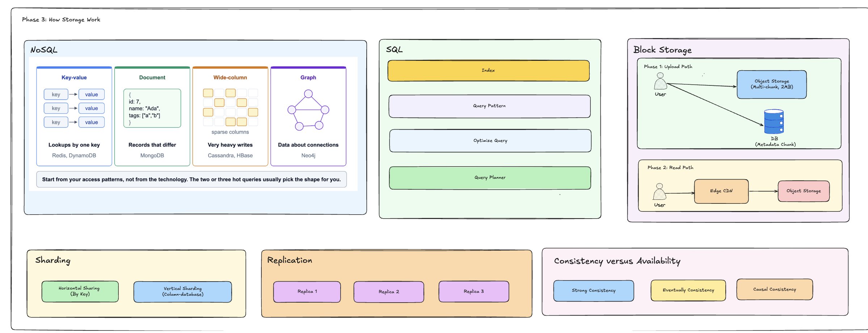Click the Eventually Consistency box
This screenshot has width=868, height=333.
[x=688, y=290]
